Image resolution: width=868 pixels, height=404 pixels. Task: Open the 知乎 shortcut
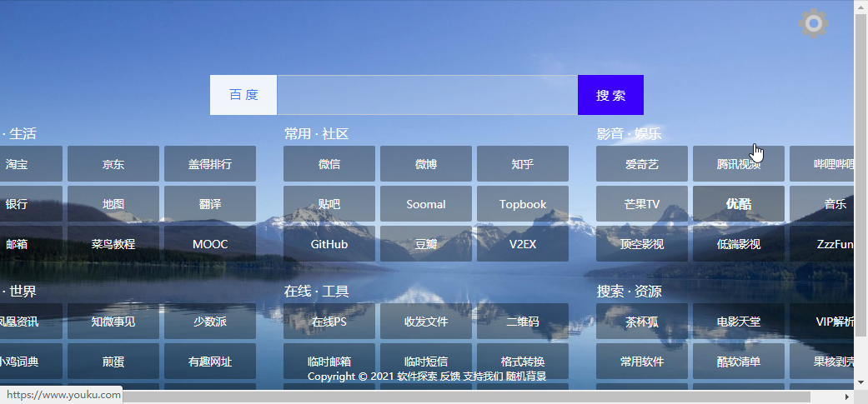point(523,163)
